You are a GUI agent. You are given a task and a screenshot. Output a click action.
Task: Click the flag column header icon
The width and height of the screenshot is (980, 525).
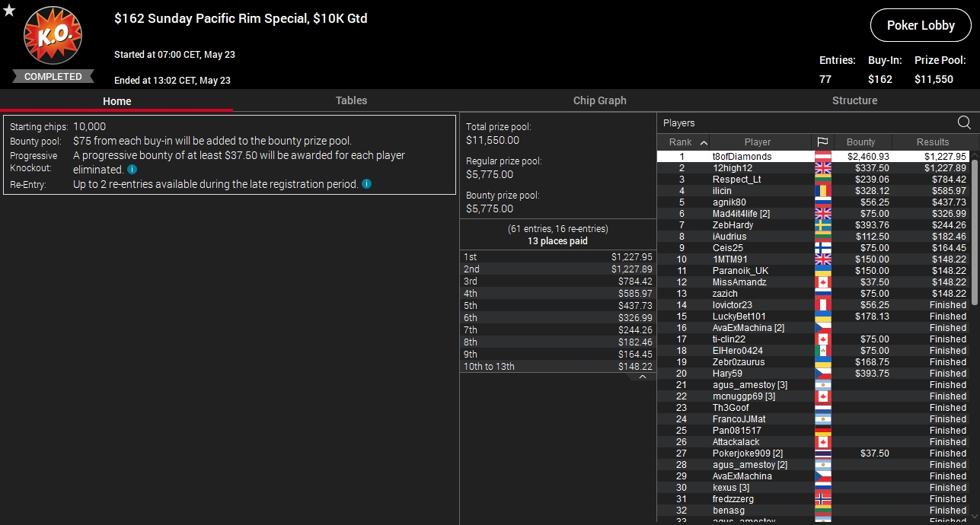(822, 142)
